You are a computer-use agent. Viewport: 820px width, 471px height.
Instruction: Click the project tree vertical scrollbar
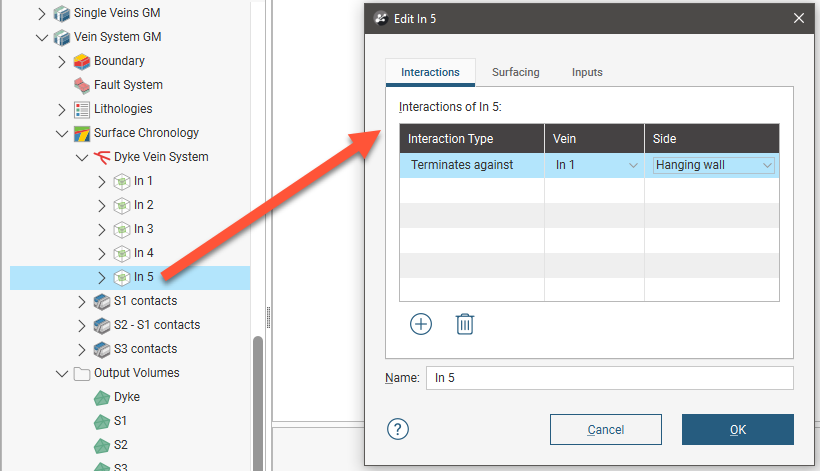pyautogui.click(x=258, y=400)
